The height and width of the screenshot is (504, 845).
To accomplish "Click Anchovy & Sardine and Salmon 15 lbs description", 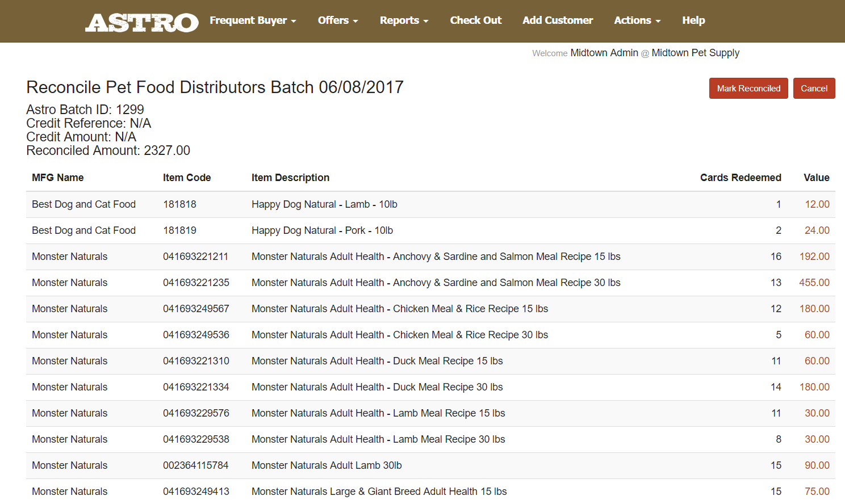I will (436, 257).
